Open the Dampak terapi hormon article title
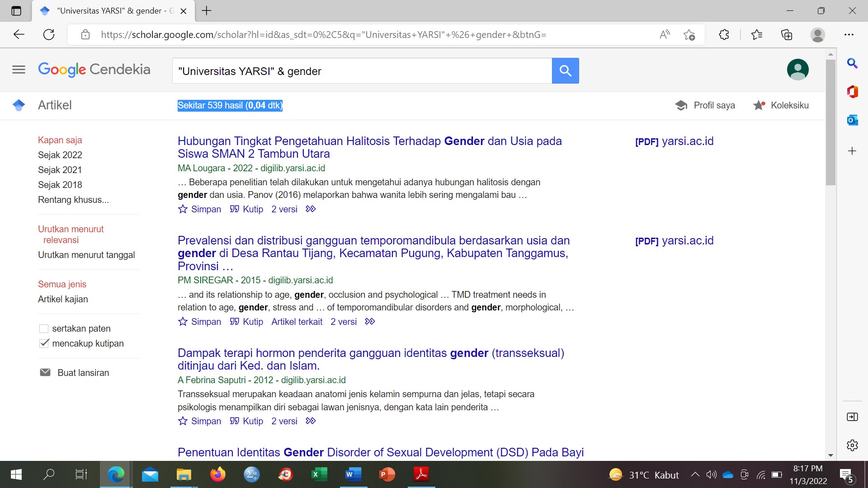The width and height of the screenshot is (868, 488). click(x=371, y=359)
